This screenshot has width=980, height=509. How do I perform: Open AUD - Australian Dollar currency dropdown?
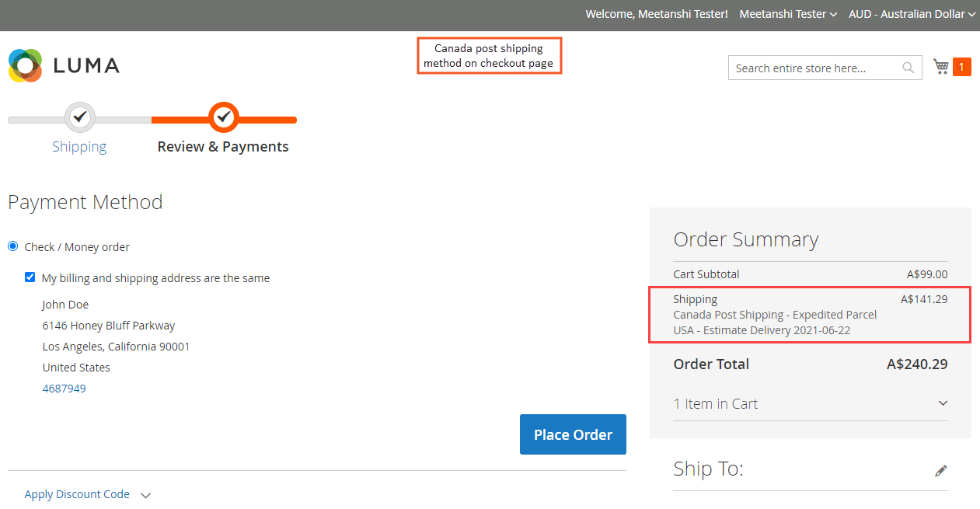[x=912, y=14]
